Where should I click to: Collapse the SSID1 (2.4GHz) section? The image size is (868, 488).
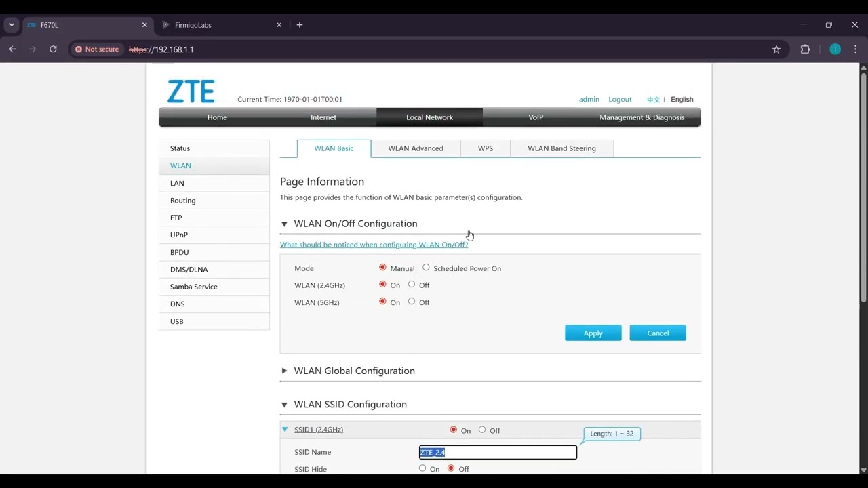coord(285,429)
